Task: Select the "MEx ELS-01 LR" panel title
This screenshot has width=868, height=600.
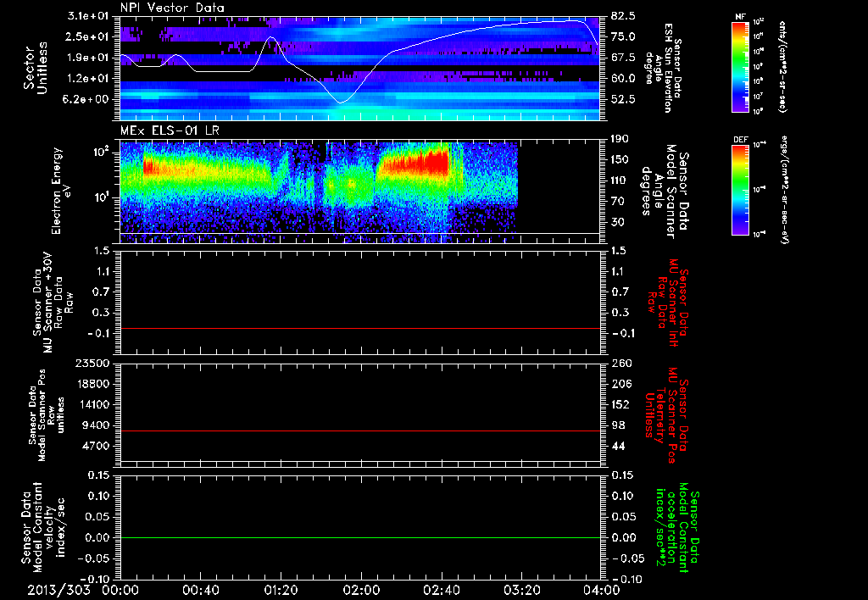Action: click(x=170, y=131)
